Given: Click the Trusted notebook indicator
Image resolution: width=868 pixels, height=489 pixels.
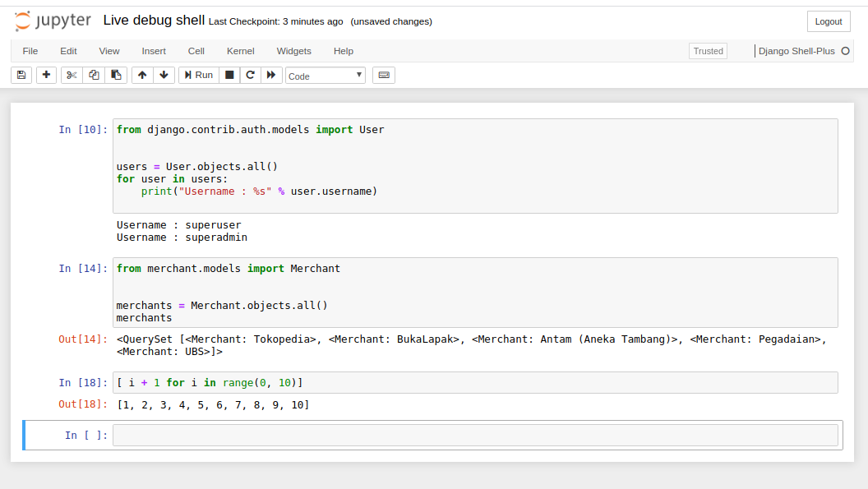Looking at the screenshot, I should 708,51.
